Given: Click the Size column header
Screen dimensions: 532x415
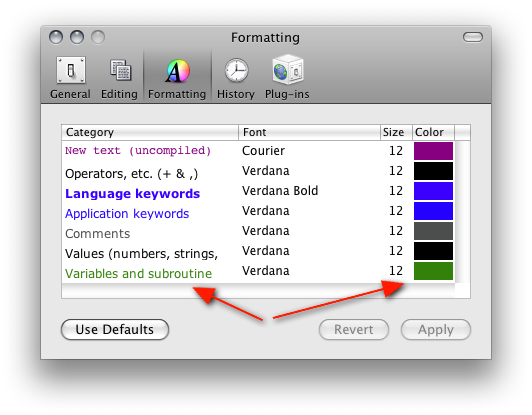Looking at the screenshot, I should point(396,132).
